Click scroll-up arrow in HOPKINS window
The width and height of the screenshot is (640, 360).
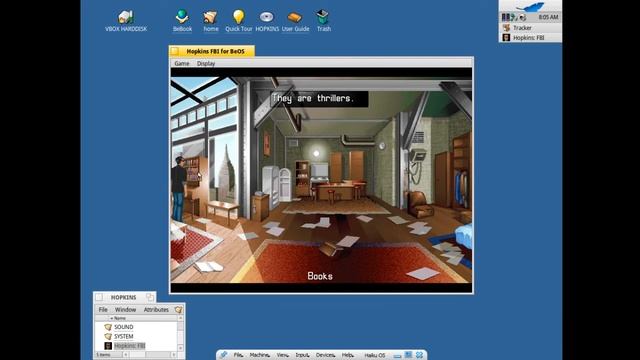pyautogui.click(x=180, y=318)
